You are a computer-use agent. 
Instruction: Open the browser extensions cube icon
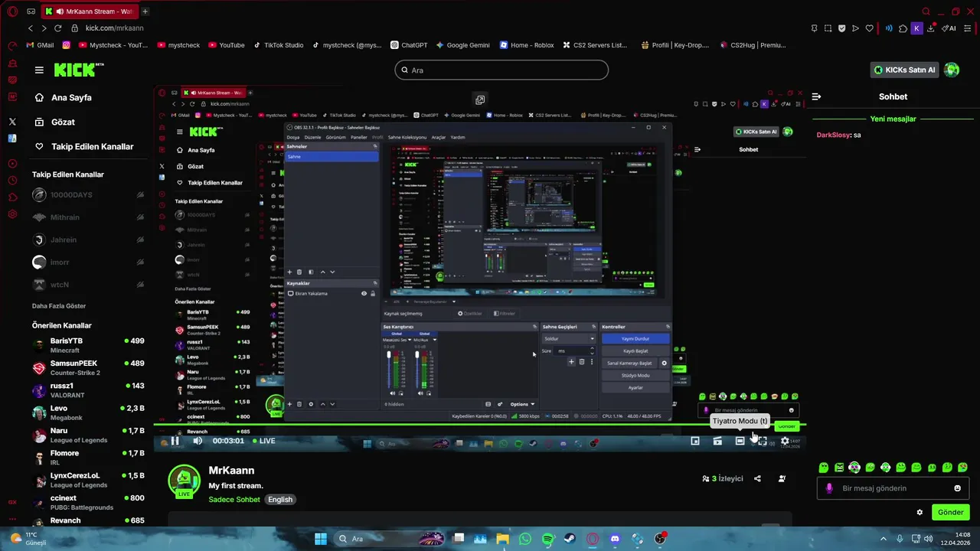point(903,28)
